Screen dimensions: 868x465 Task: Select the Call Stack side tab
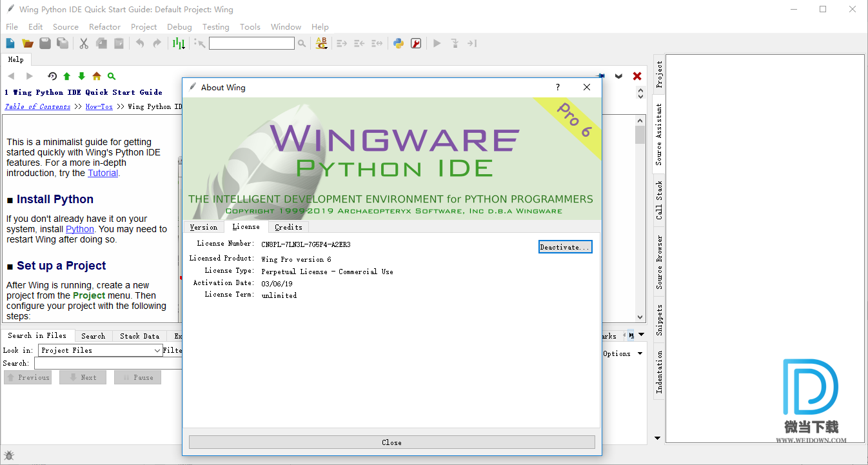(659, 200)
